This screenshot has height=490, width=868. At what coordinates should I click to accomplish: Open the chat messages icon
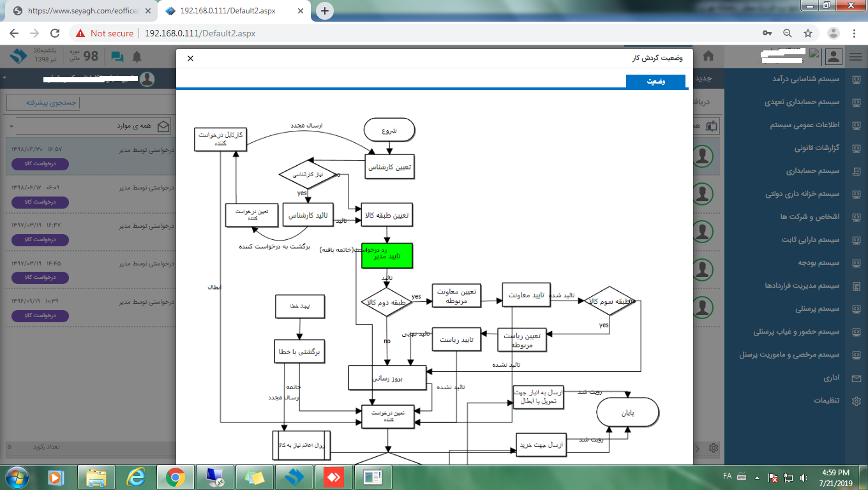pos(117,57)
